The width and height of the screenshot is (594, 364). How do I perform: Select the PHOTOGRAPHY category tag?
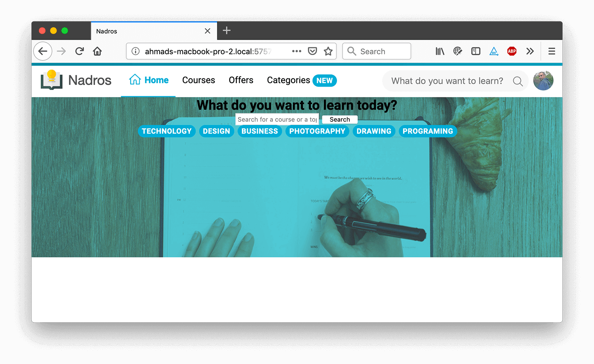pyautogui.click(x=317, y=131)
